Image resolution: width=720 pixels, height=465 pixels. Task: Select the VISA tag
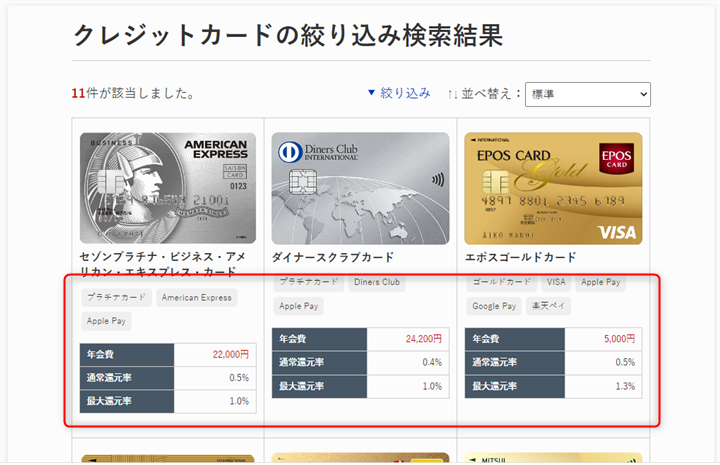(556, 282)
